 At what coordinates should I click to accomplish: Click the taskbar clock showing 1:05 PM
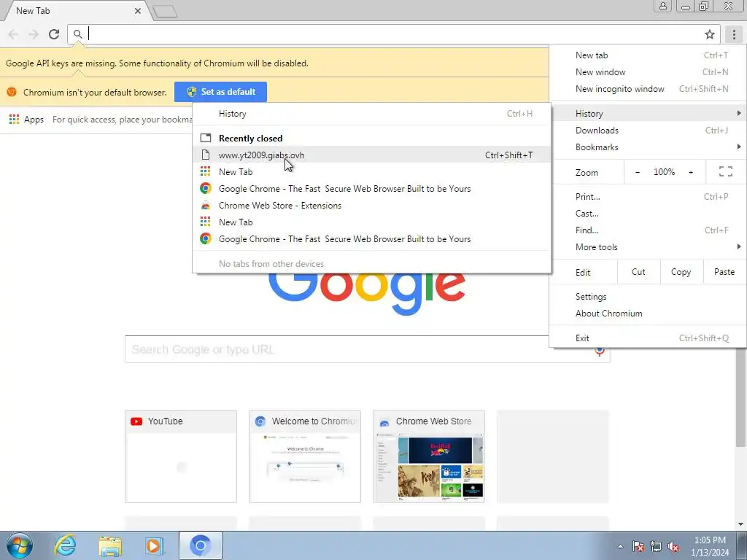point(711,546)
